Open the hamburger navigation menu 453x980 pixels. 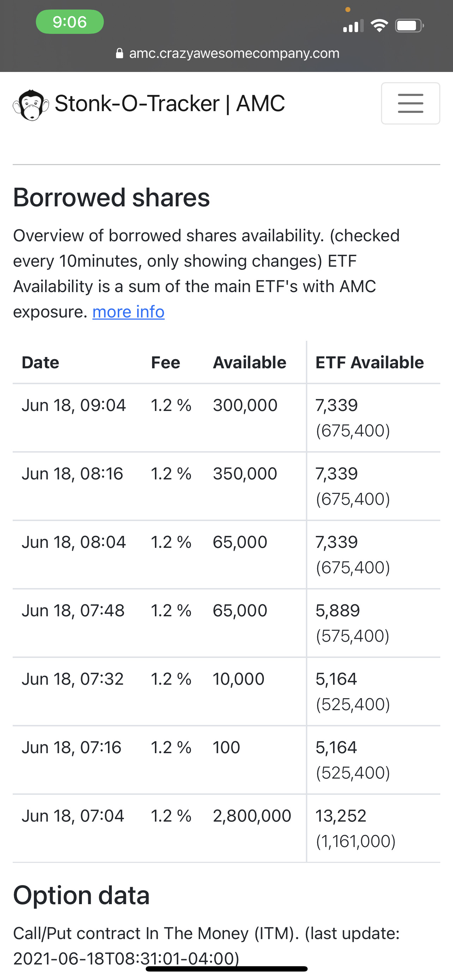(x=410, y=103)
